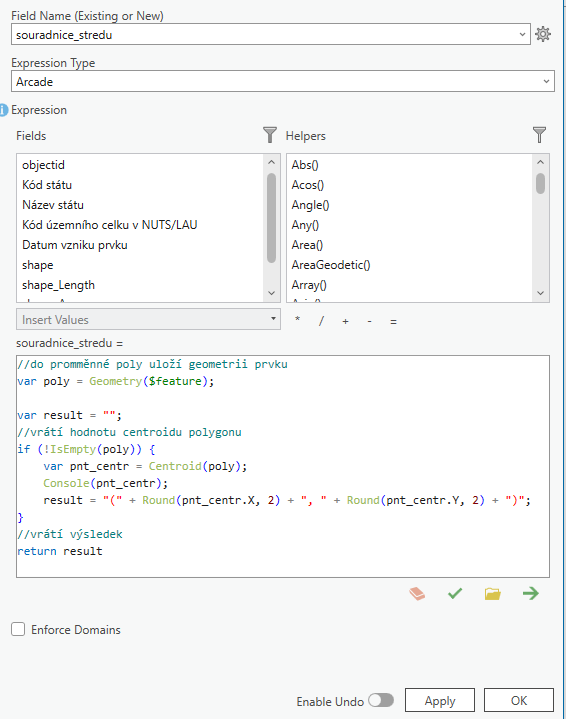
Task: Choose the AreaGeodetic() helper function
Action: [331, 265]
